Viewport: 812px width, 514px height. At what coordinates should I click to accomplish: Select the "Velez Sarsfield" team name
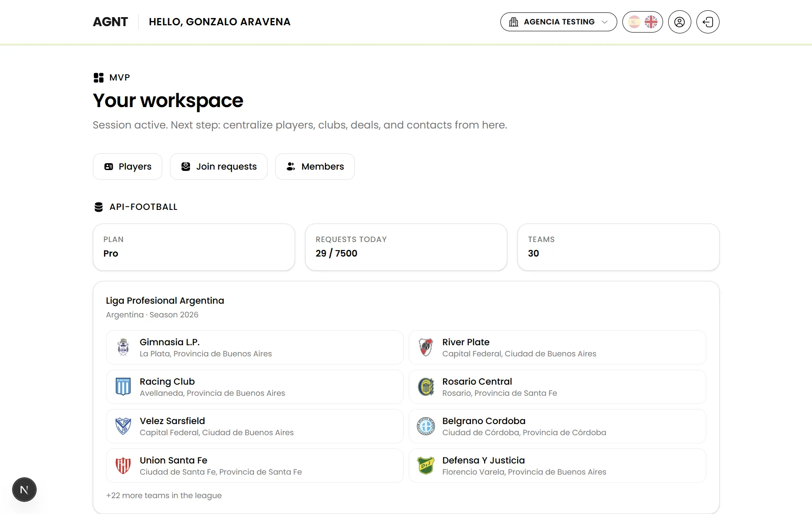pyautogui.click(x=172, y=421)
